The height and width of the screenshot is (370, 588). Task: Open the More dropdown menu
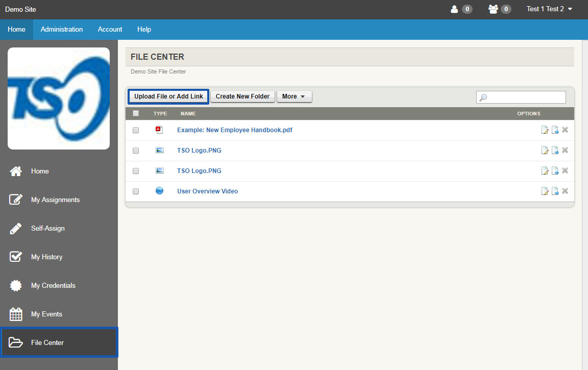[x=294, y=96]
